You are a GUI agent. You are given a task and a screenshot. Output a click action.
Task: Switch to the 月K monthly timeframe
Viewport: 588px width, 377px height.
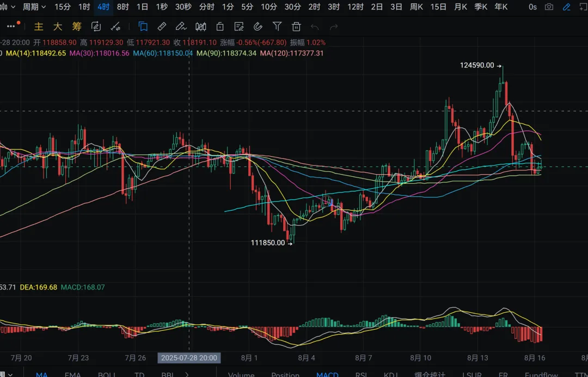click(x=461, y=7)
